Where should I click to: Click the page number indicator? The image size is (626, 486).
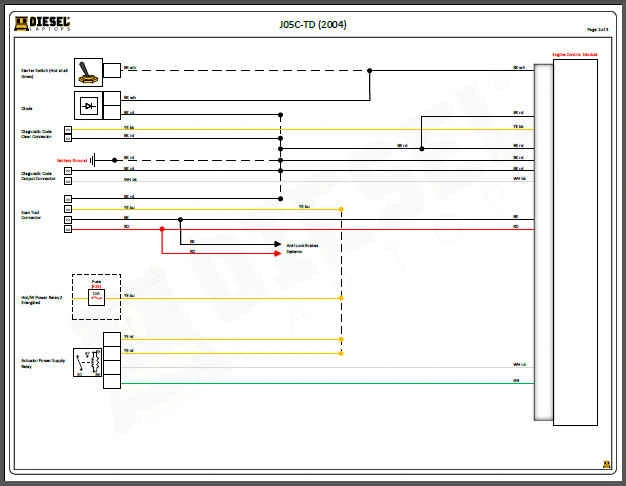click(598, 31)
